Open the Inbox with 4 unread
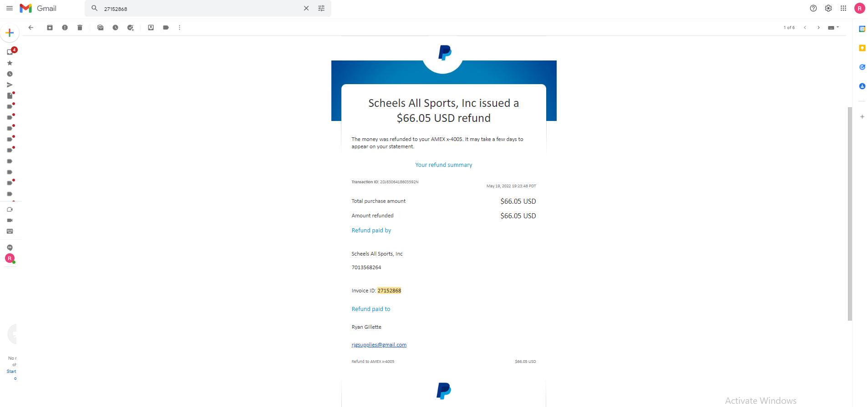868x407 pixels. tap(10, 52)
